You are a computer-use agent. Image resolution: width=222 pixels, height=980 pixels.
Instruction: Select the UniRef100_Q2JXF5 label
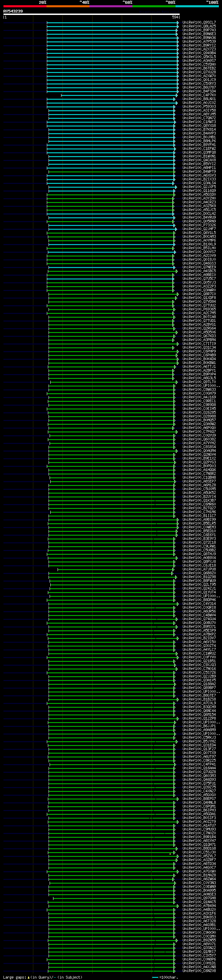click(x=199, y=187)
